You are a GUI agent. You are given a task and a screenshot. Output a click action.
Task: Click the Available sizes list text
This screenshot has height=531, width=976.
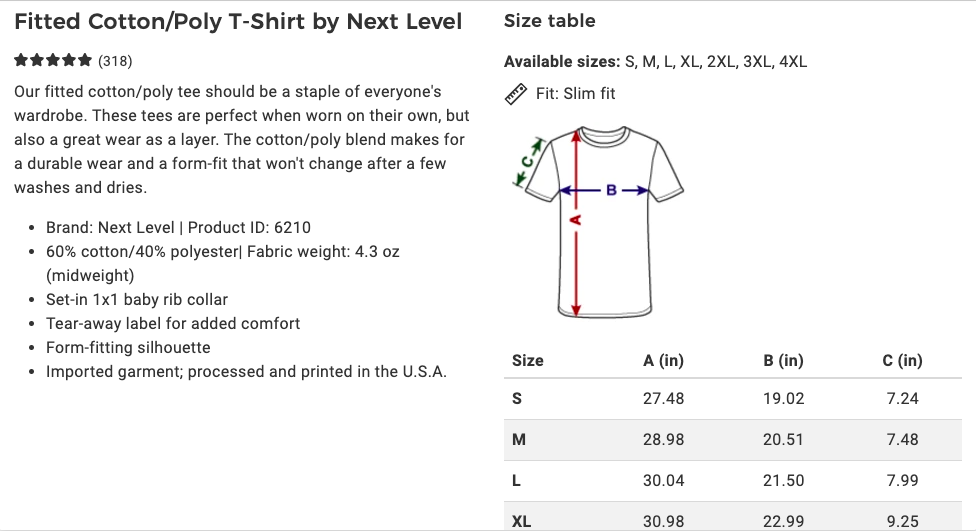click(x=655, y=62)
